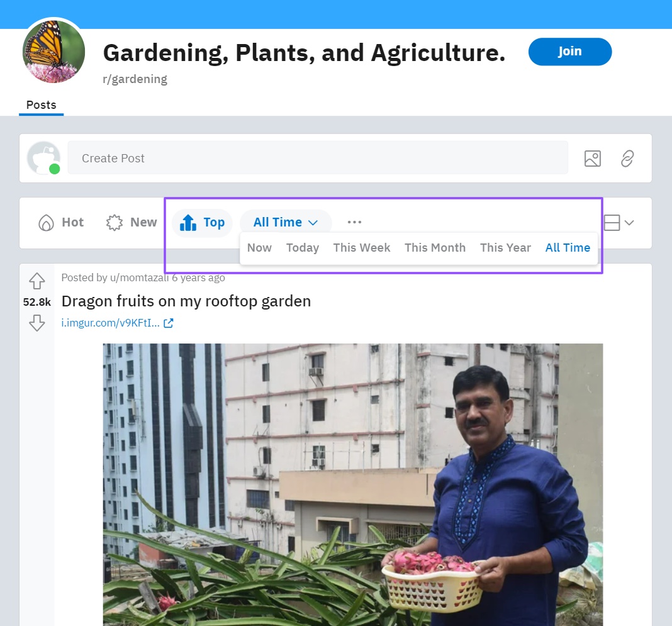
Task: Click the external link icon beside the imgur URL
Action: [x=167, y=322]
